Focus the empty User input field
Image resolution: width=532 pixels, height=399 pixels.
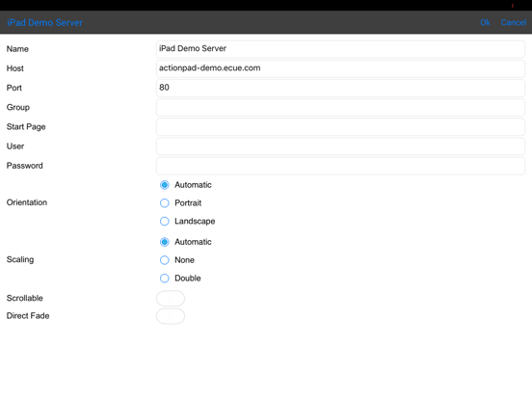point(340,146)
